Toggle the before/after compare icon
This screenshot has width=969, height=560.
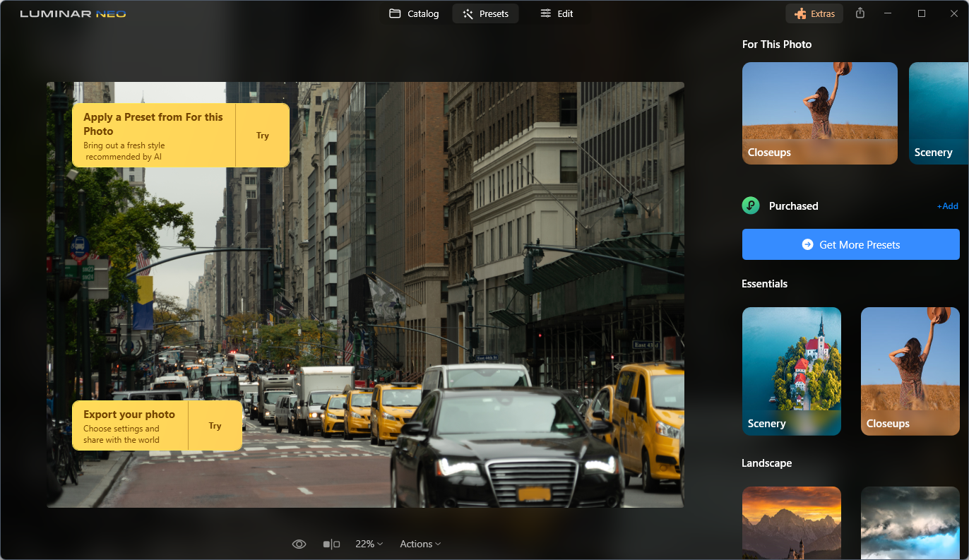[331, 544]
